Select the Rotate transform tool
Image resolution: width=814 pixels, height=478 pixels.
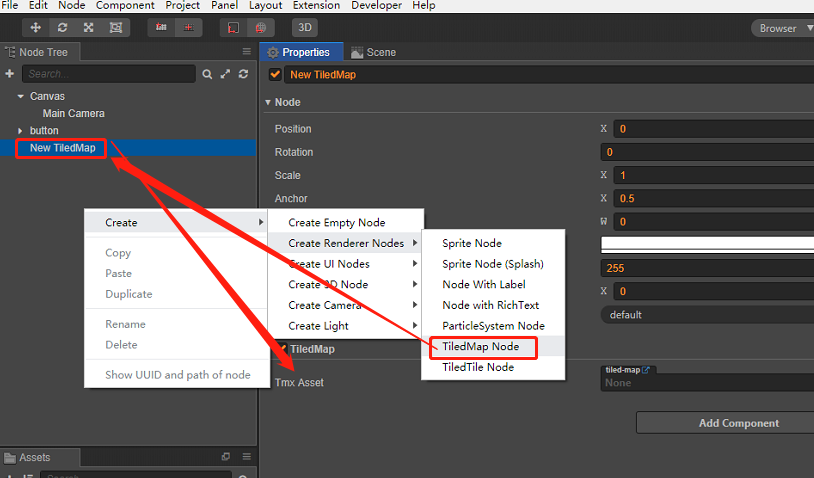click(x=62, y=28)
